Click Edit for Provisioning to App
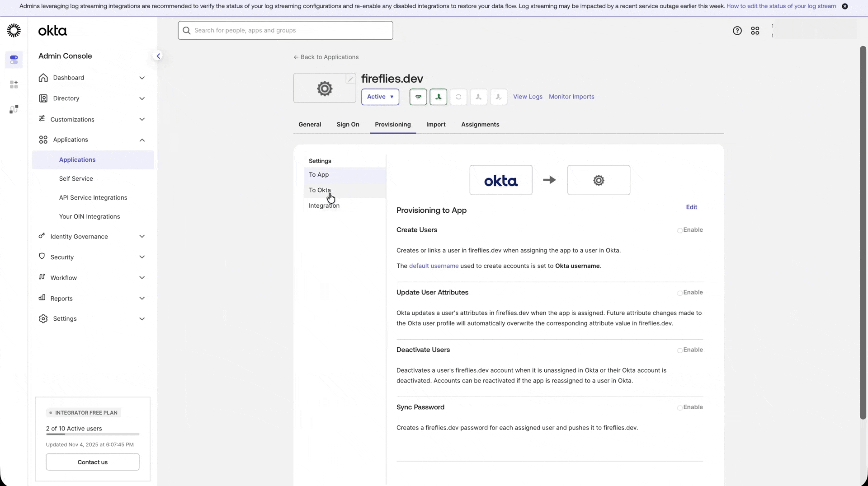 pyautogui.click(x=691, y=207)
